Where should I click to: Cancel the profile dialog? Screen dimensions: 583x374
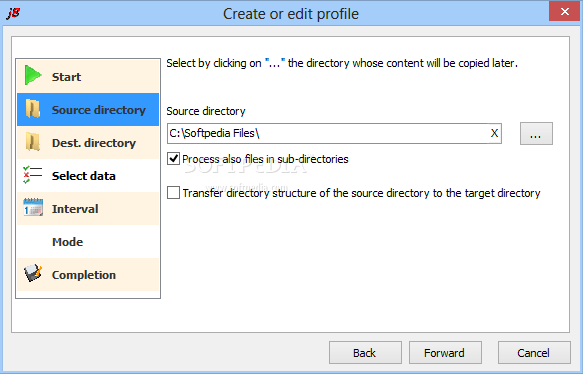point(534,352)
